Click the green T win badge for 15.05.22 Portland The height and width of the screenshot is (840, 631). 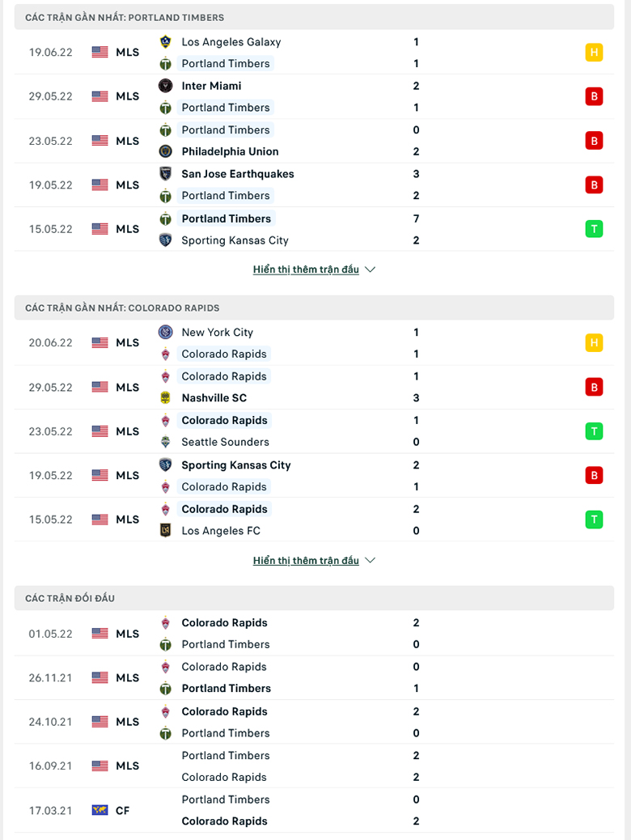click(594, 229)
